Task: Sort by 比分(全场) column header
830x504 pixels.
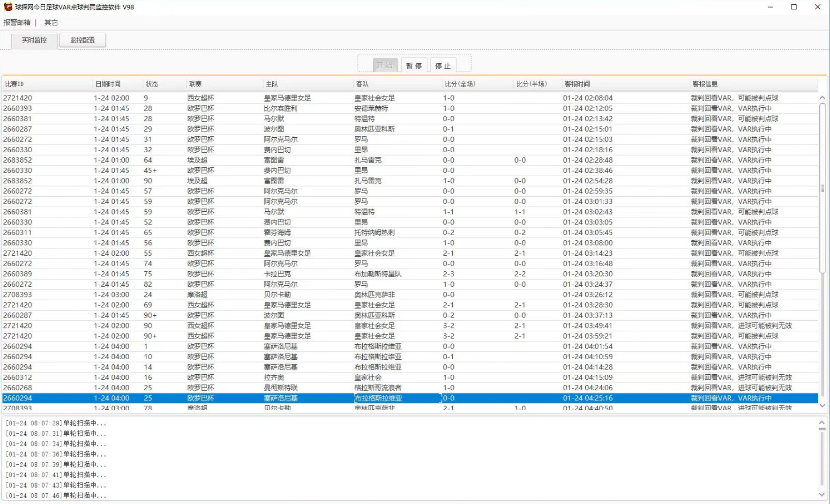Action: click(x=478, y=84)
